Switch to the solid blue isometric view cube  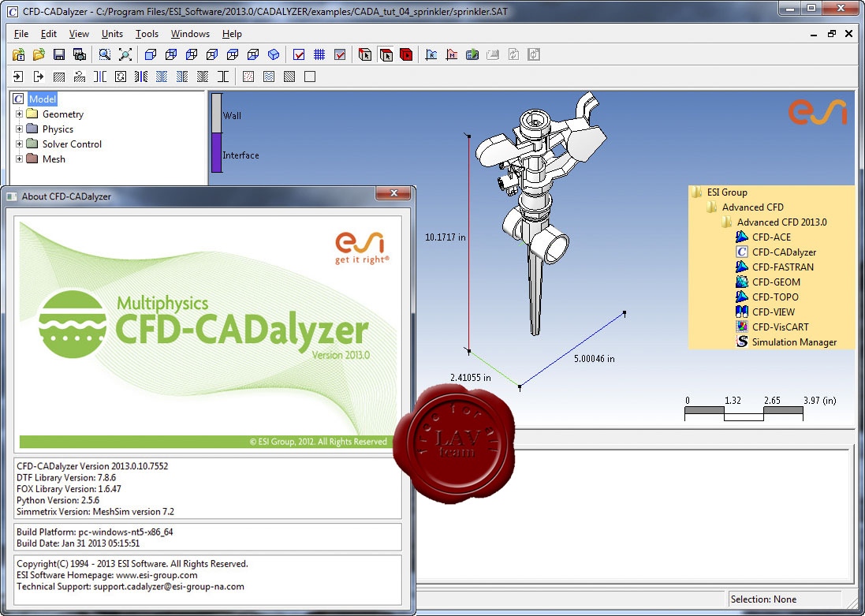274,54
